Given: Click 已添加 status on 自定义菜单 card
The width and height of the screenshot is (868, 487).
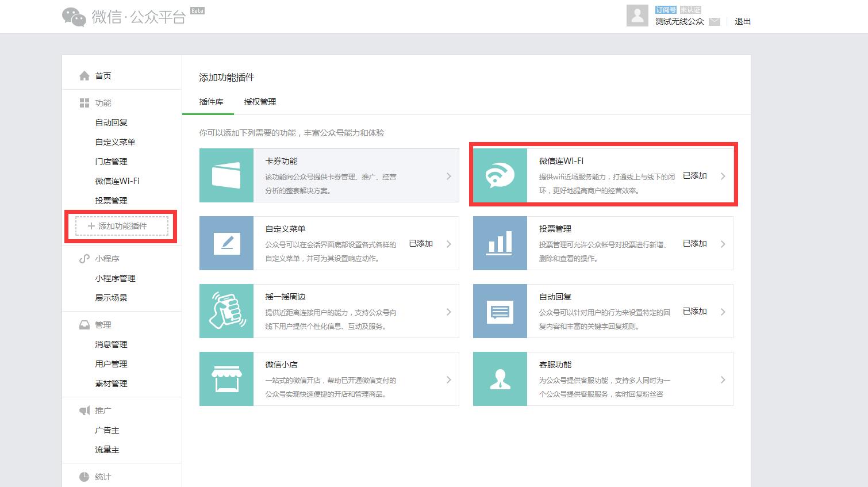Looking at the screenshot, I should 421,244.
